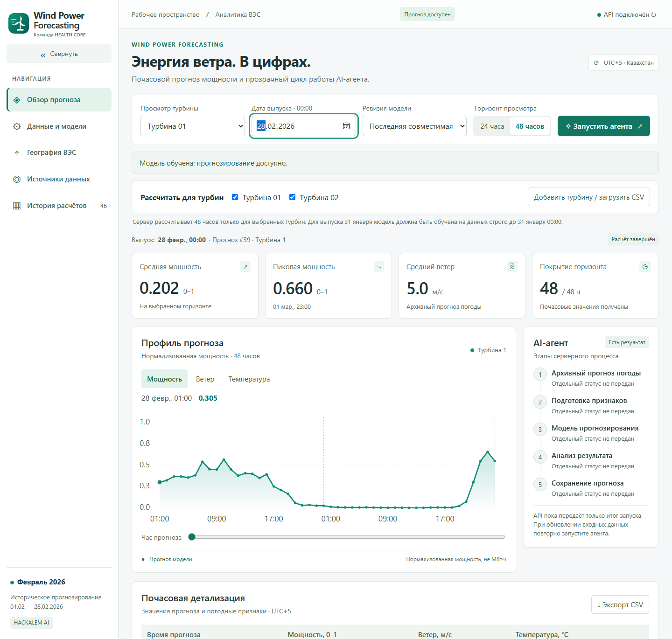The height and width of the screenshot is (639, 672).
Task: Click the API refresh icon
Action: 653,14
